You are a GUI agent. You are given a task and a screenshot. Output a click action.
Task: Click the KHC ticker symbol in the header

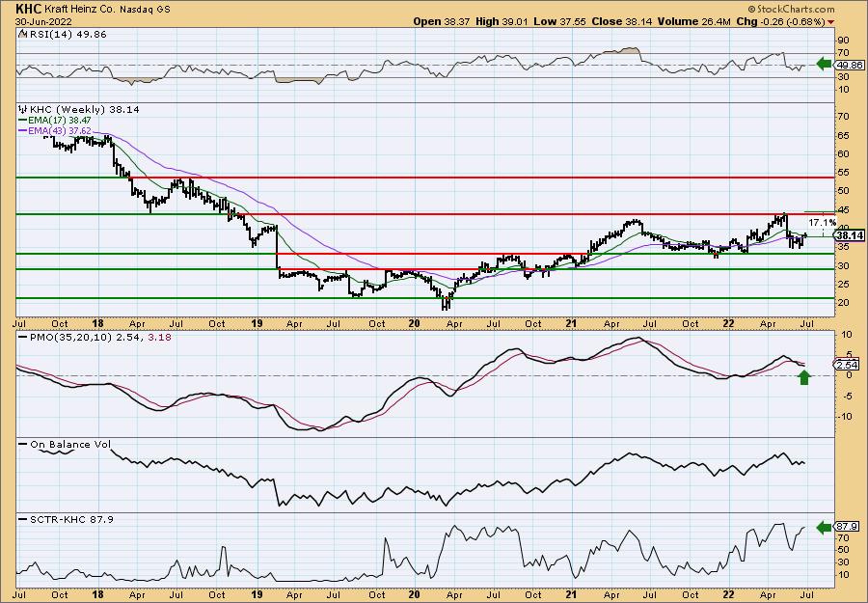coord(28,9)
